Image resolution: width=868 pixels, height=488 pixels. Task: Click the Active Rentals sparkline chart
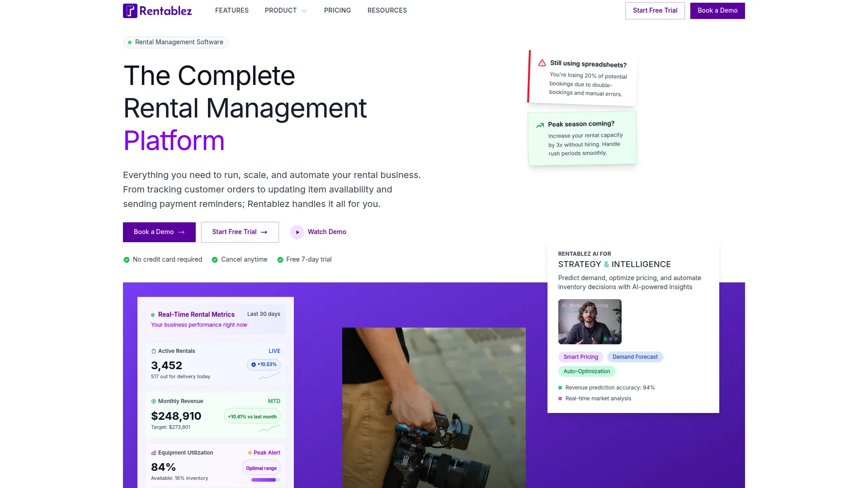click(269, 375)
